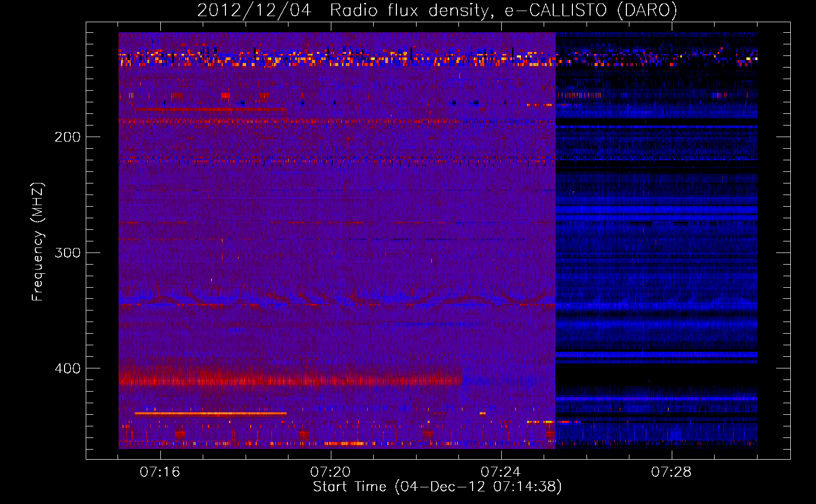Screen dimensions: 816x504
Task: Click the 07:28 time tick label
Action: [671, 472]
